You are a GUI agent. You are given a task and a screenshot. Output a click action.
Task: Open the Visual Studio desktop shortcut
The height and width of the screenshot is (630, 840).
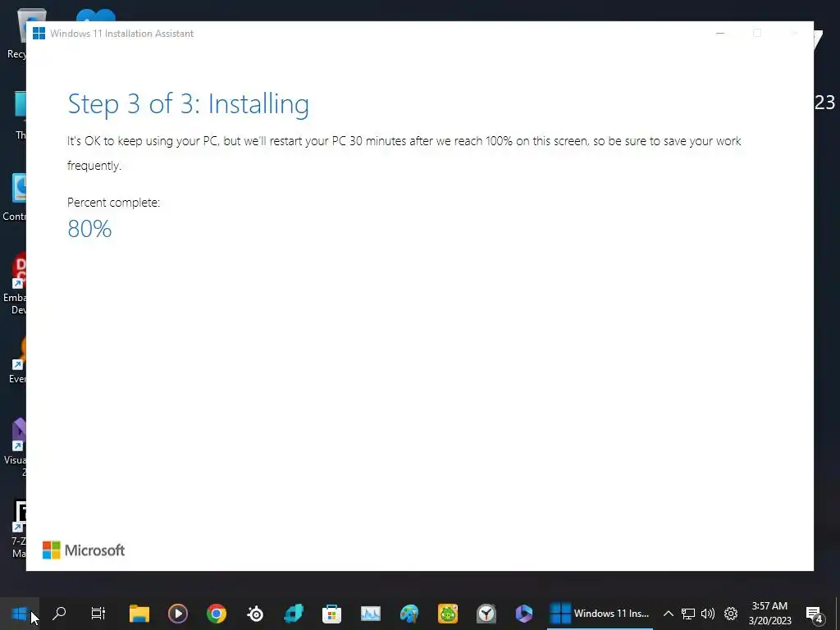[16, 447]
